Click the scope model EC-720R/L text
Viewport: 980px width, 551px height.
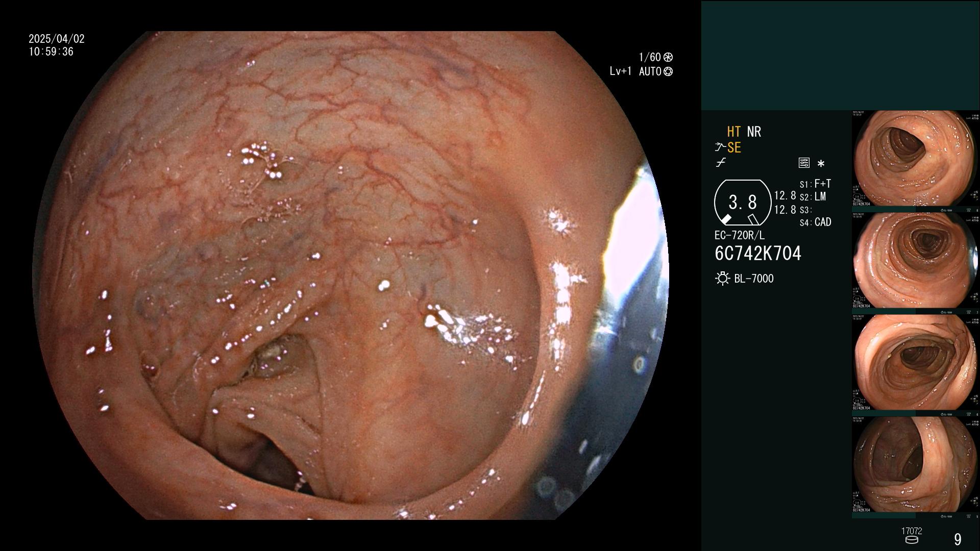click(x=740, y=236)
